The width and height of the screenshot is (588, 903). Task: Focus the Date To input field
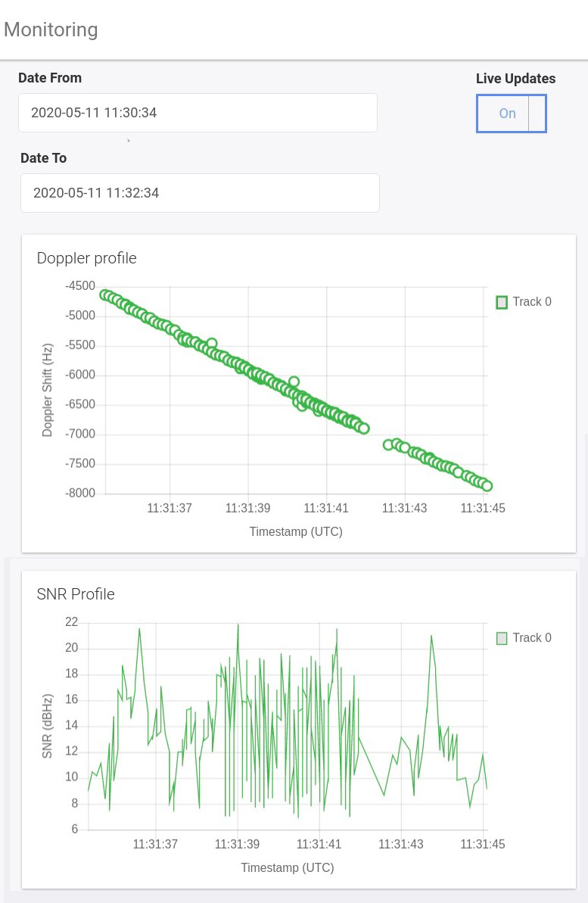coord(200,193)
